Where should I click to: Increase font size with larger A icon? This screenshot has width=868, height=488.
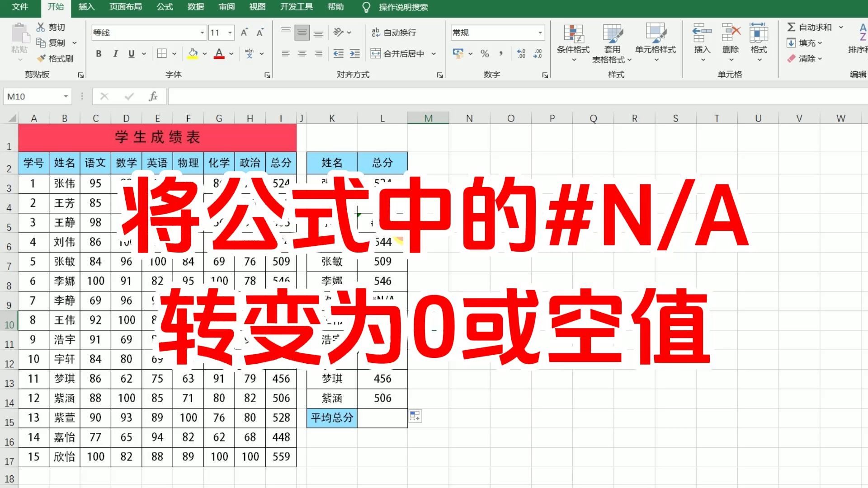coord(244,33)
